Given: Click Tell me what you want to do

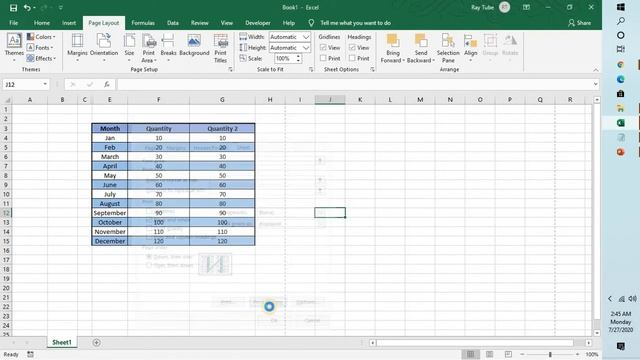Looking at the screenshot, I should (x=355, y=23).
